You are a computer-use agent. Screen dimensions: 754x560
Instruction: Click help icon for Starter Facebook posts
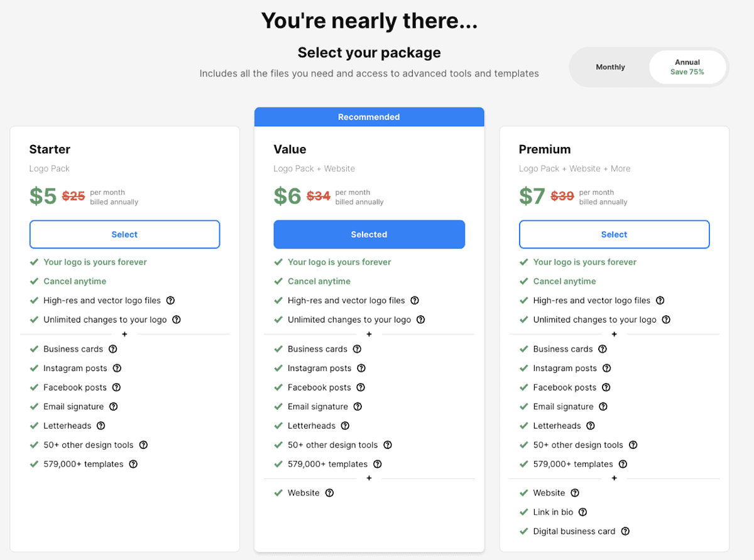coord(116,387)
